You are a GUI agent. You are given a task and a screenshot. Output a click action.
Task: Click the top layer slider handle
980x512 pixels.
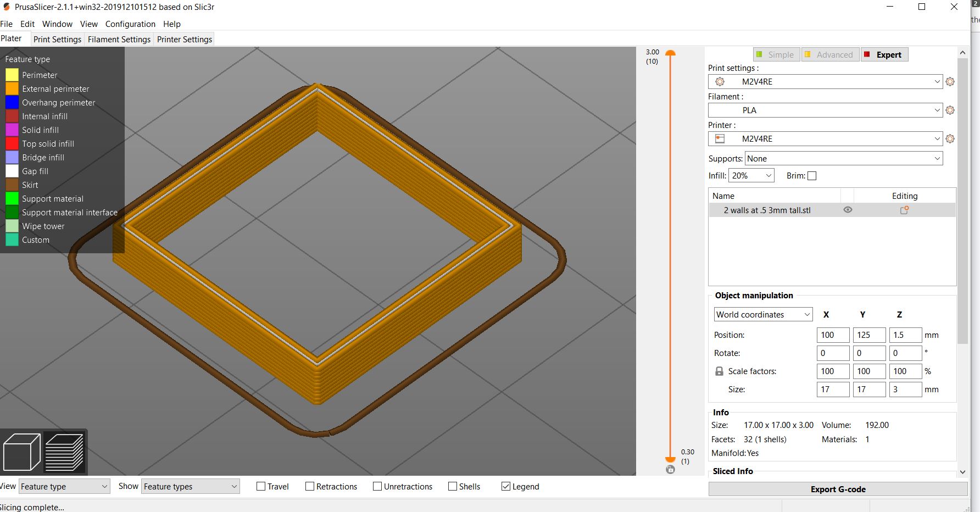pos(670,53)
